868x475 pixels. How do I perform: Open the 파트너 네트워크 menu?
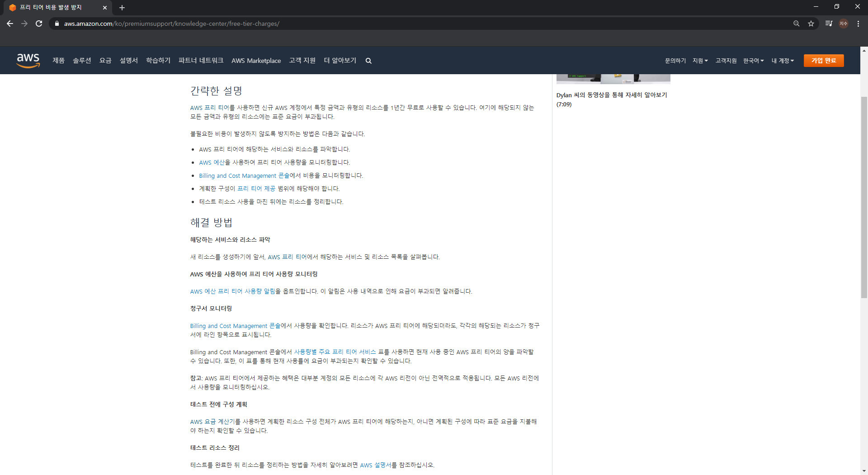point(201,61)
